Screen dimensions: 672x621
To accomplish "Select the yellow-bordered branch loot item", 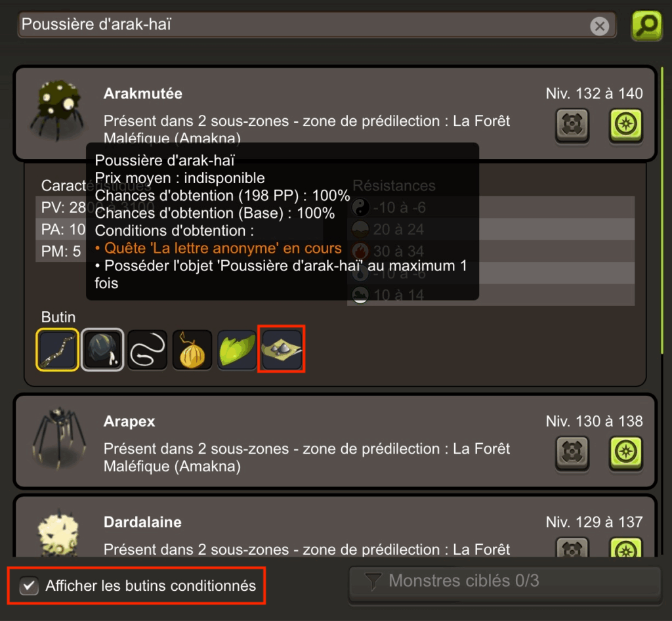I will (x=58, y=350).
